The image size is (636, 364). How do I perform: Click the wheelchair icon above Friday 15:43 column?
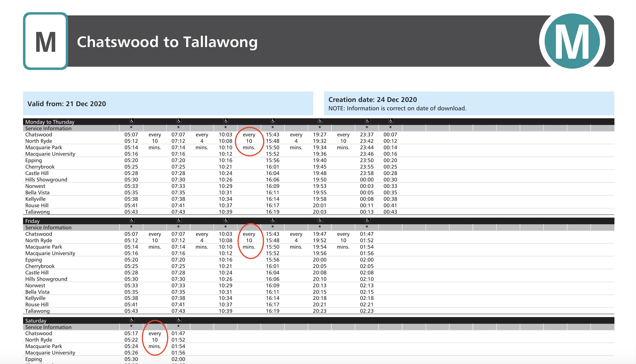click(x=273, y=220)
